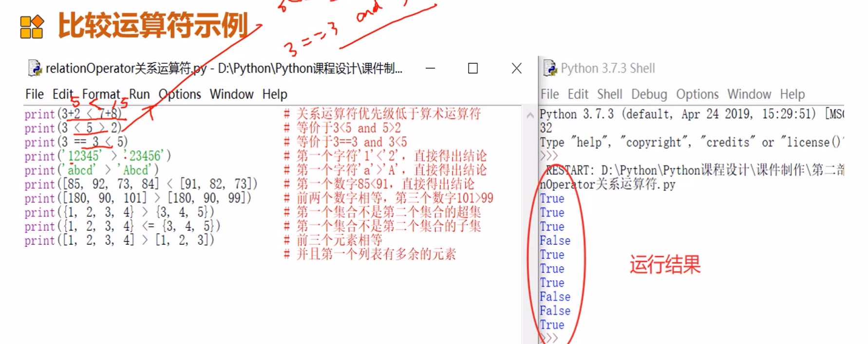The width and height of the screenshot is (868, 344).
Task: Click the '比较运算符示例' slide heading
Action: point(153,25)
